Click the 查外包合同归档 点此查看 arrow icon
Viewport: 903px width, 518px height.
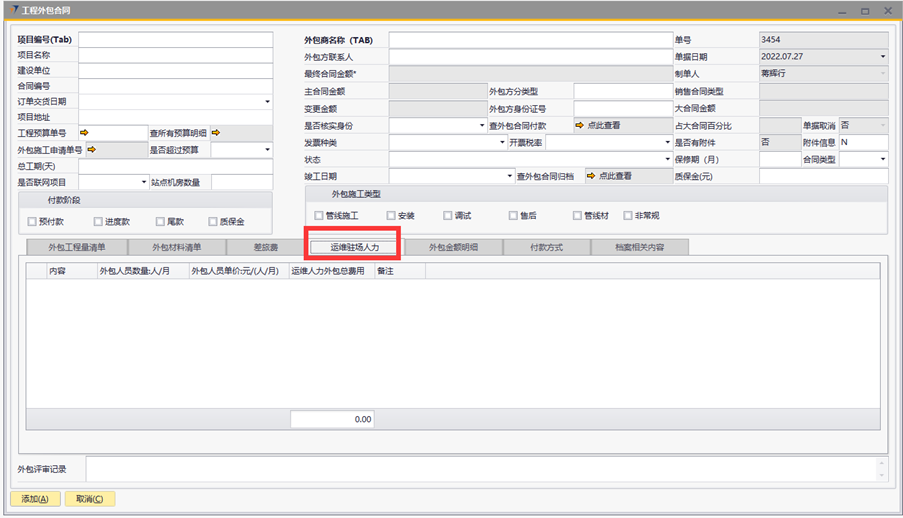591,175
